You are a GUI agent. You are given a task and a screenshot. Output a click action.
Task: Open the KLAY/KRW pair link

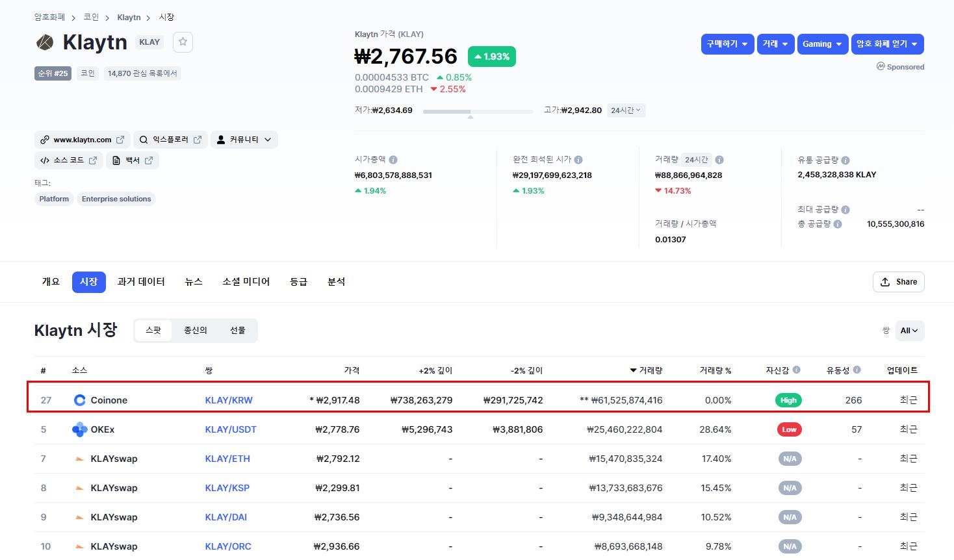(229, 400)
